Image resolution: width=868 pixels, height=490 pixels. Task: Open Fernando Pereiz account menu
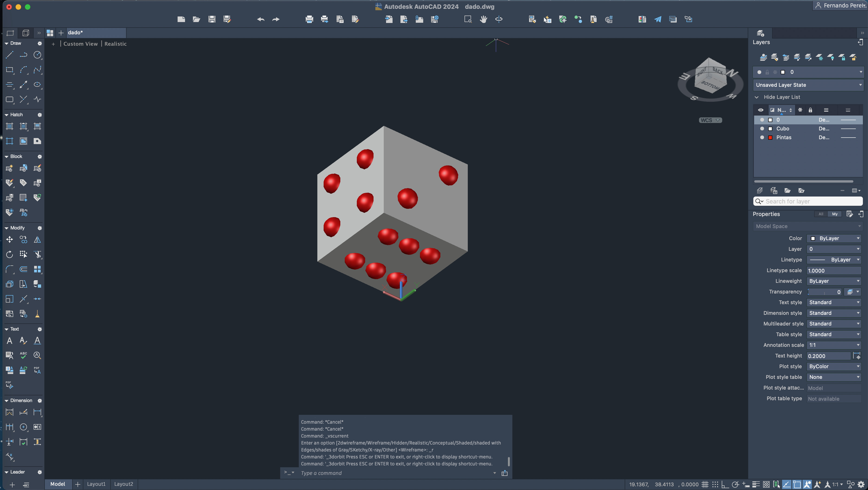[x=840, y=5]
